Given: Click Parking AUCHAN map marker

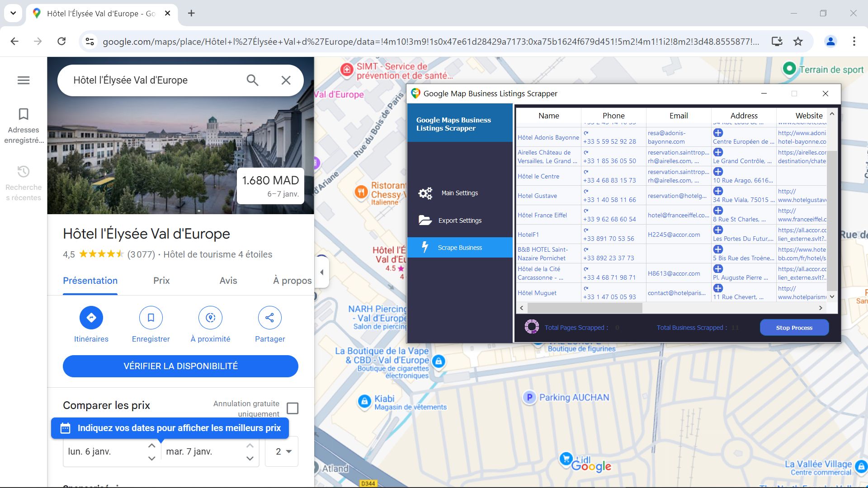Looking at the screenshot, I should tap(529, 397).
